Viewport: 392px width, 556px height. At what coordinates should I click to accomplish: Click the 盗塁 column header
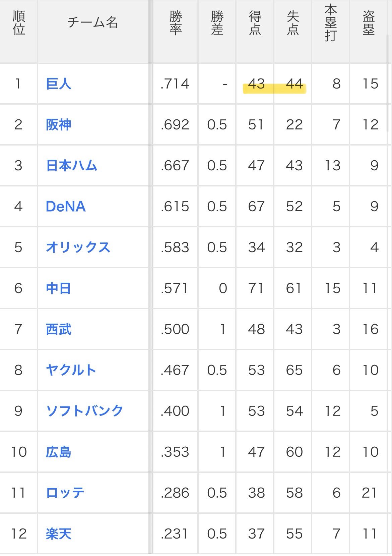coord(369,23)
